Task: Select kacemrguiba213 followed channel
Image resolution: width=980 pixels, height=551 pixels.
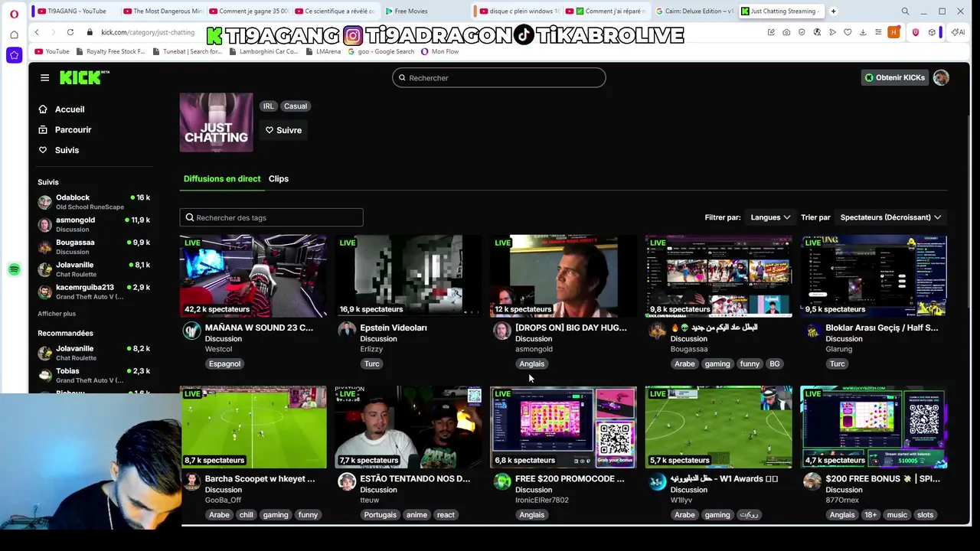Action: pyautogui.click(x=94, y=292)
